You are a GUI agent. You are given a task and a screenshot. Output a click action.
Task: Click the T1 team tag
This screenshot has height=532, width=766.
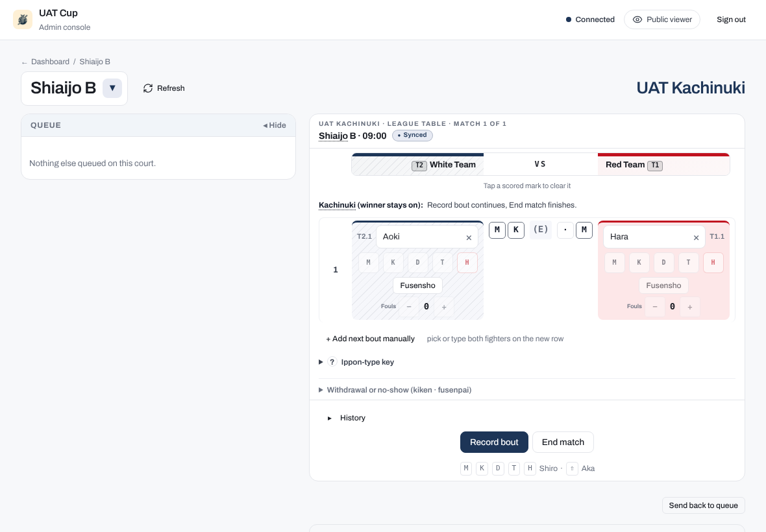pos(655,165)
